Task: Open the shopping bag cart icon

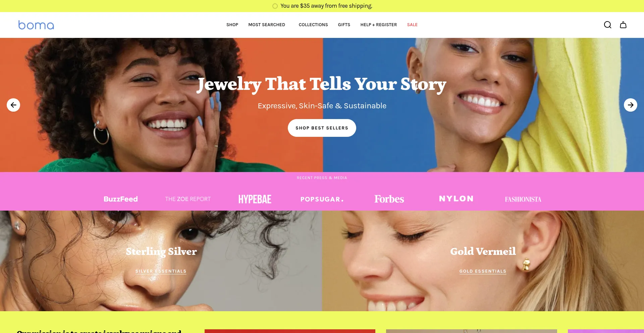Action: click(623, 25)
